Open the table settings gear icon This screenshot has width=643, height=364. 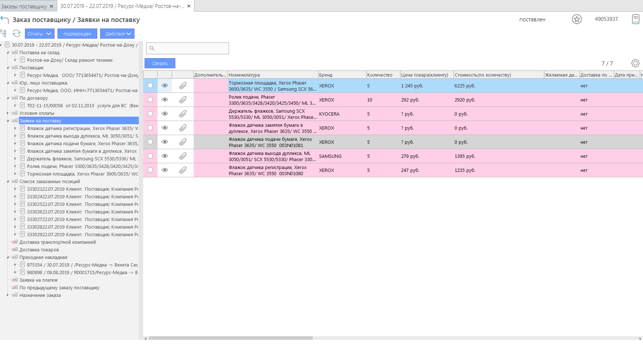[635, 63]
